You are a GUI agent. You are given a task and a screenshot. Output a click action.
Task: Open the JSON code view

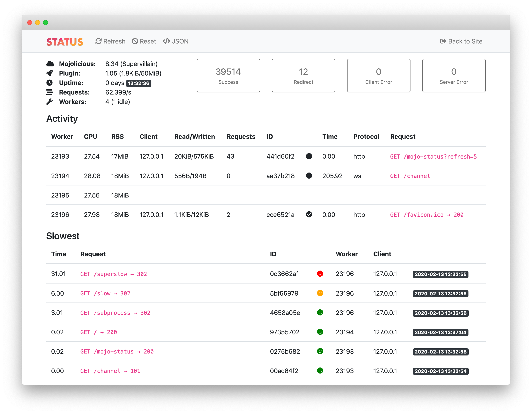(x=175, y=41)
